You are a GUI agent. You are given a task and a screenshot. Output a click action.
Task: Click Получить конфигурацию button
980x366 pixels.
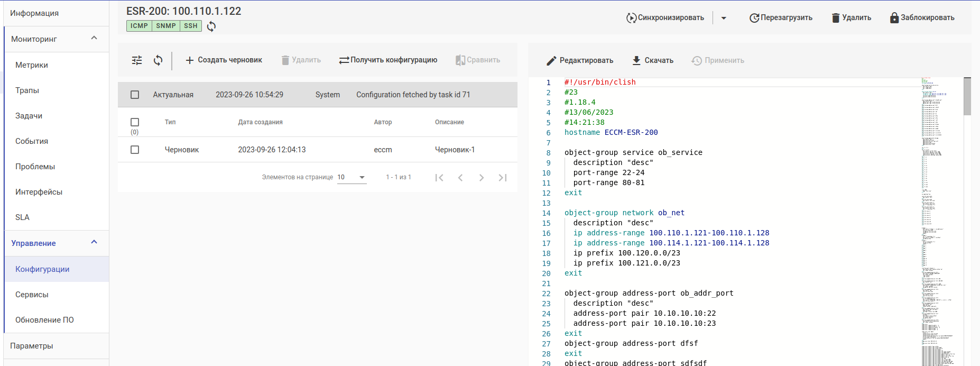(x=388, y=60)
